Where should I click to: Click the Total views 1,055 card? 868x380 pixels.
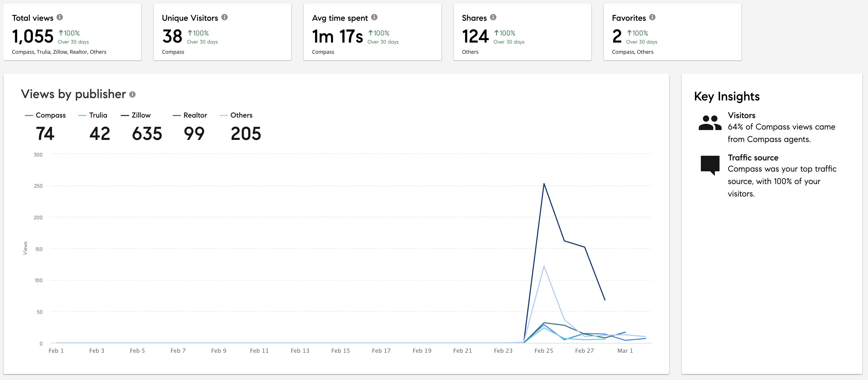pos(72,32)
